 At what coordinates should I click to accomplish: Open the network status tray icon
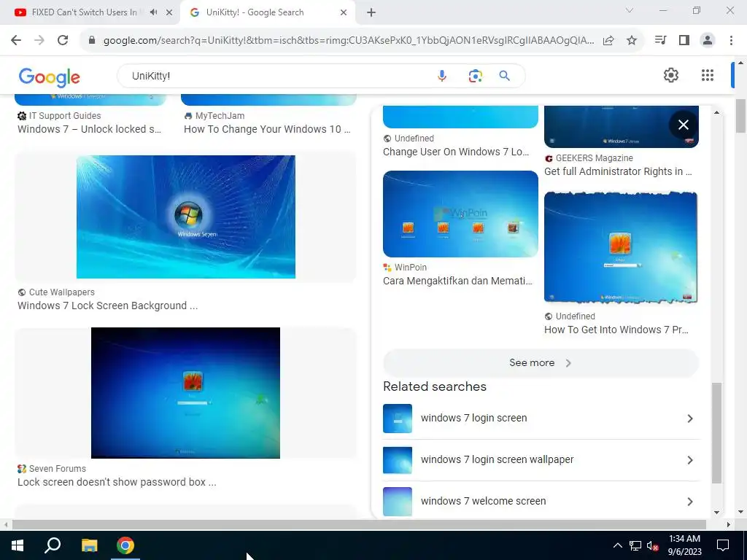tap(635, 545)
